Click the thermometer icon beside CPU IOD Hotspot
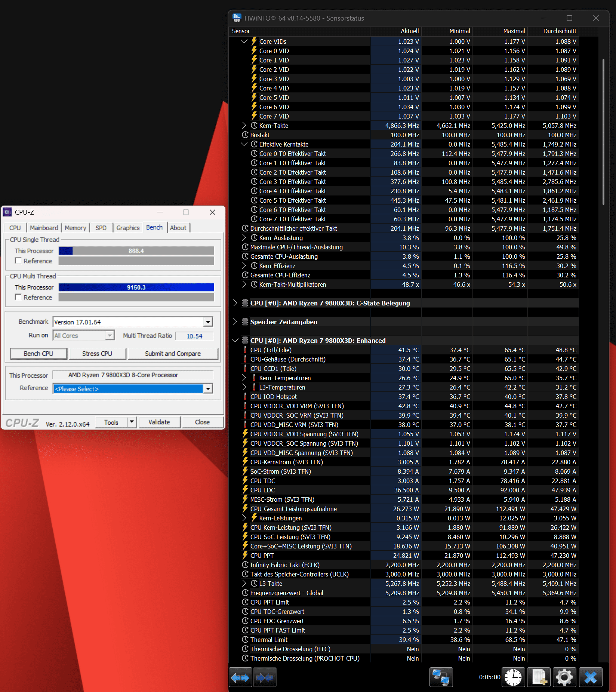 click(245, 396)
